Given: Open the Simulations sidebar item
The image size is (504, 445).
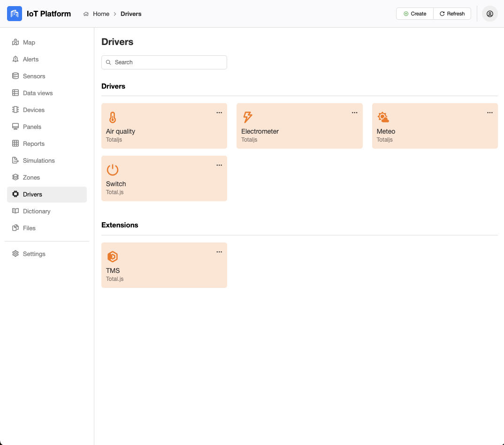Looking at the screenshot, I should (x=38, y=160).
